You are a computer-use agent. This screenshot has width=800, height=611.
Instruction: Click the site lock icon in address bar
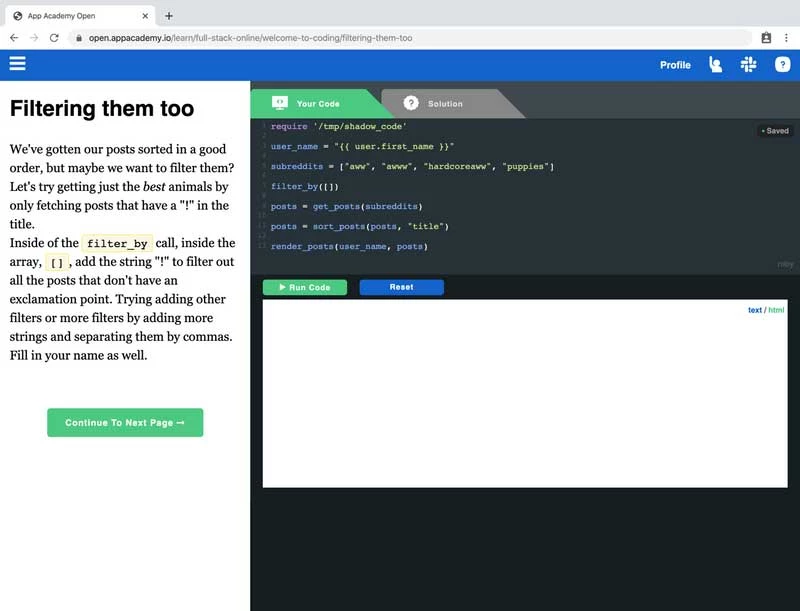pyautogui.click(x=79, y=38)
